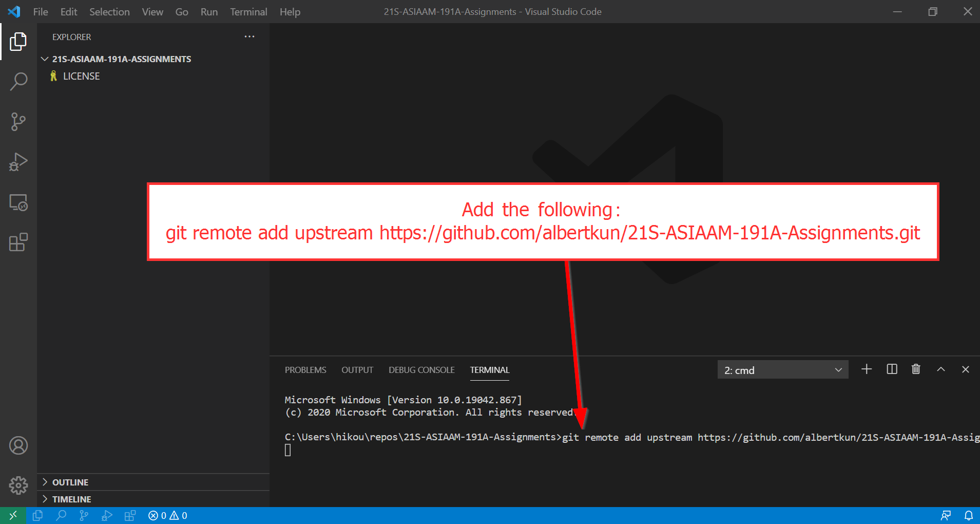Image resolution: width=980 pixels, height=524 pixels.
Task: Switch to the DEBUG CONSOLE tab
Action: [x=421, y=370]
